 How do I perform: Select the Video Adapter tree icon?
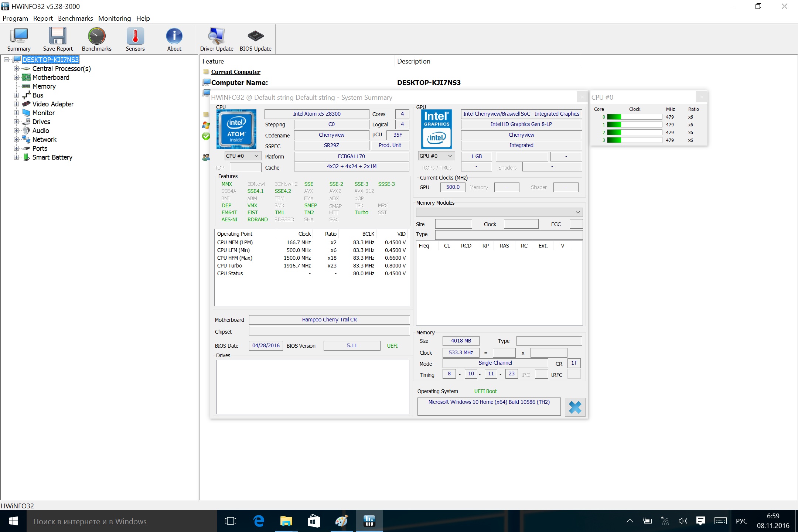(x=26, y=104)
